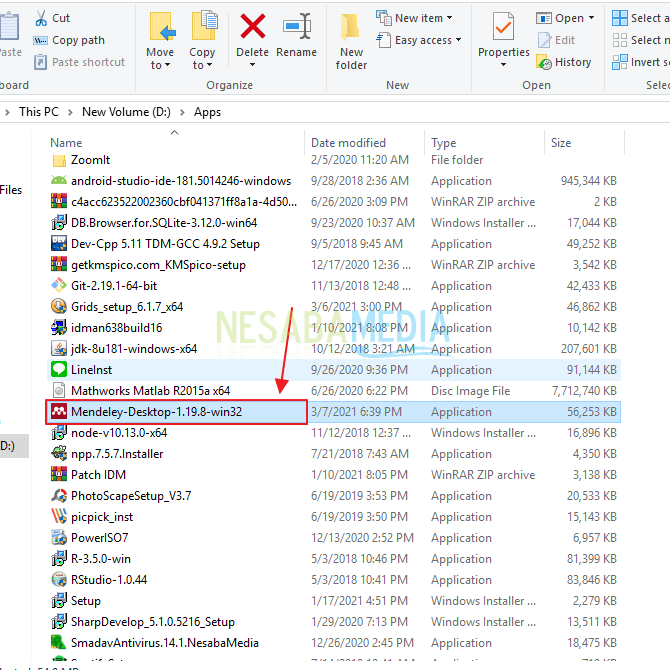Viewport: 670px width, 670px height.
Task: Select the Grids_setup_6.1.7_x64 file
Action: pos(127,307)
